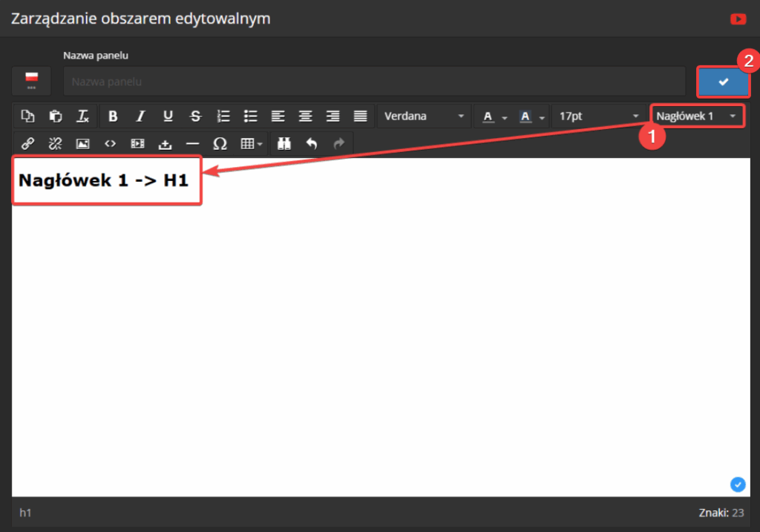Open the 17pt font size dropdown
This screenshot has height=532, width=760.
pos(598,116)
